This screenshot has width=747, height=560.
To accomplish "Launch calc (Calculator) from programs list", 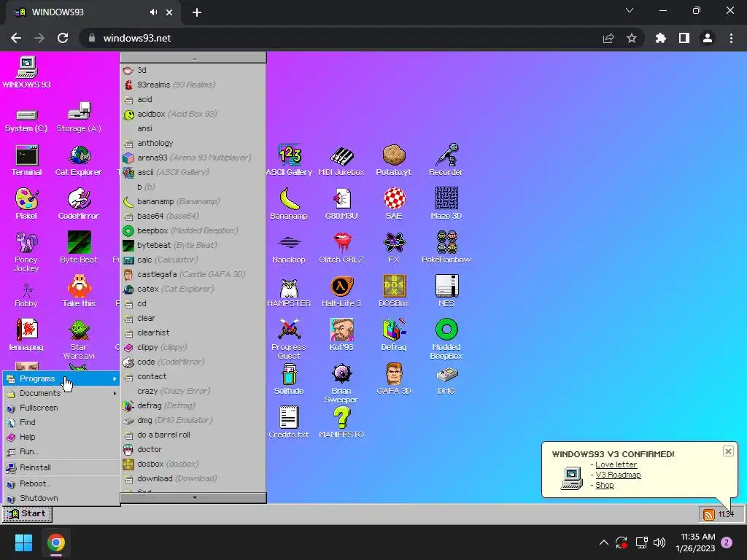I will (193, 260).
